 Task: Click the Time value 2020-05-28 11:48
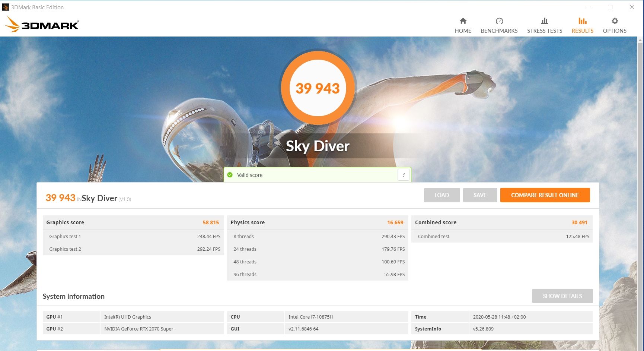[x=500, y=317]
